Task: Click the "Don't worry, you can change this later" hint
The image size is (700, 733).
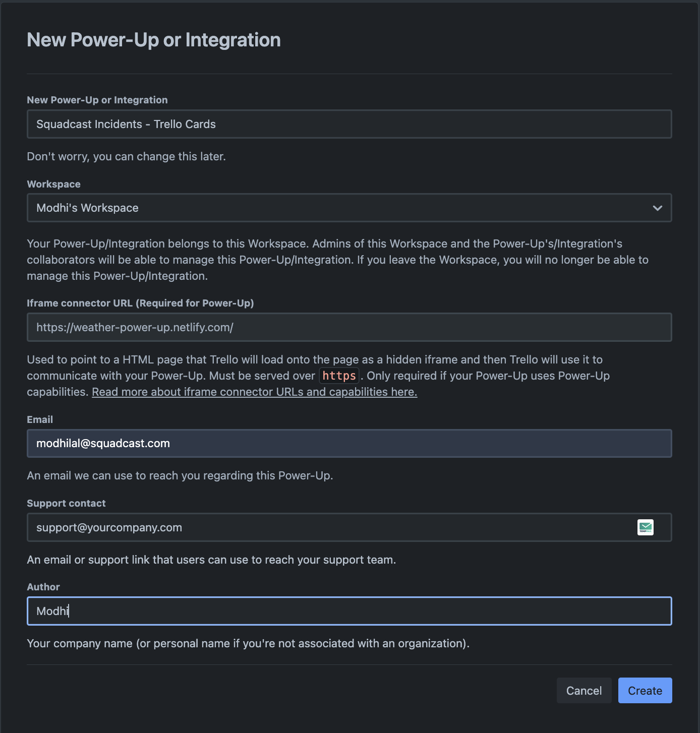Action: (x=126, y=156)
